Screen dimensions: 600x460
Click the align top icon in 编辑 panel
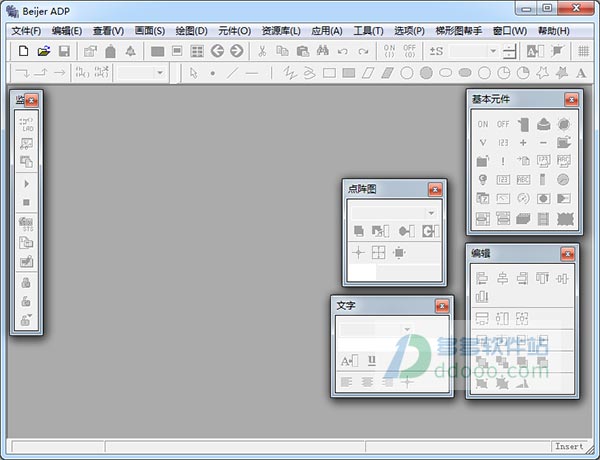coord(543,278)
